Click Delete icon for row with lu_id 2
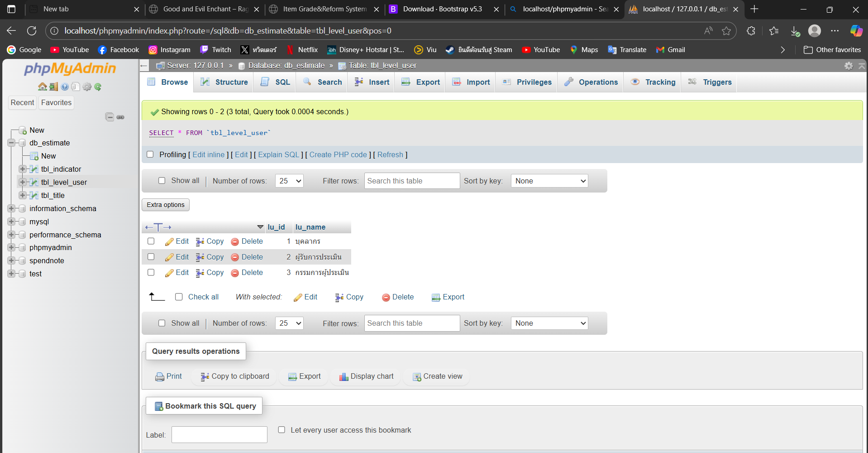This screenshot has width=868, height=453. pyautogui.click(x=235, y=257)
